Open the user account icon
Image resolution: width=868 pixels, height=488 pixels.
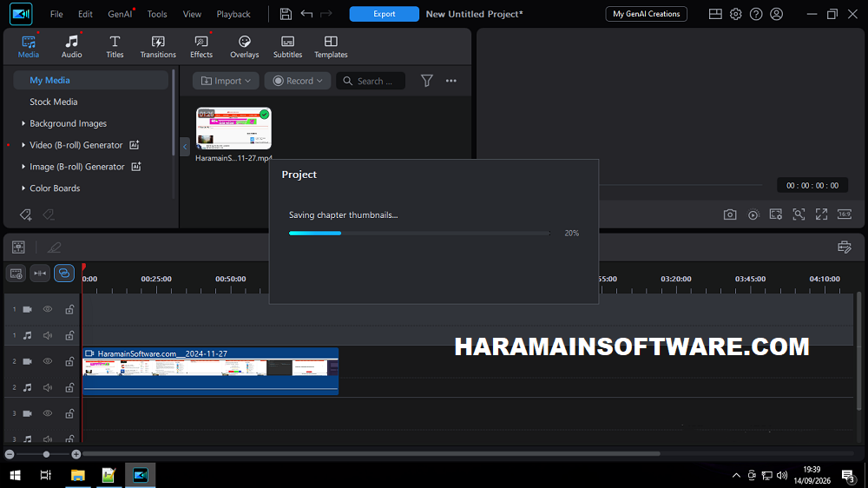[777, 14]
